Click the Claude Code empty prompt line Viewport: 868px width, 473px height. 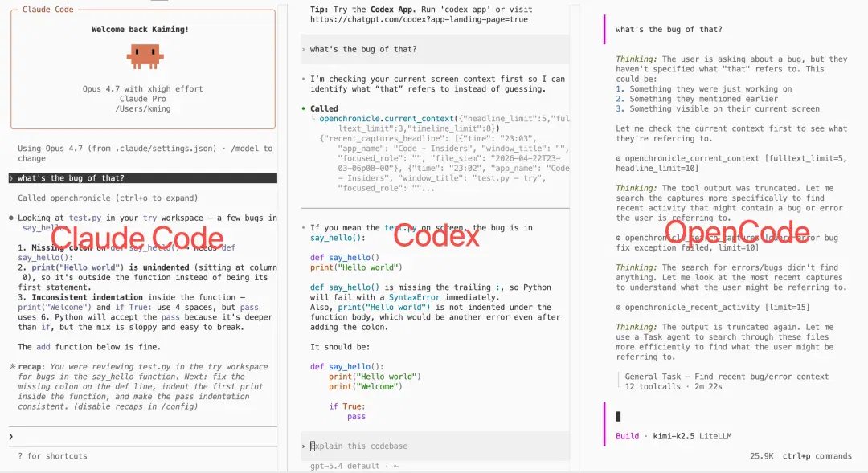point(143,437)
